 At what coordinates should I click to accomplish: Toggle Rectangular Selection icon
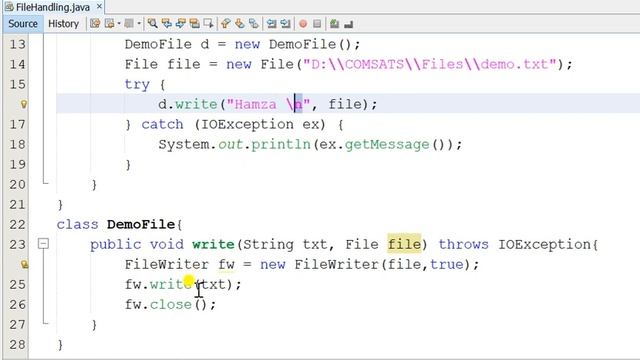208,24
